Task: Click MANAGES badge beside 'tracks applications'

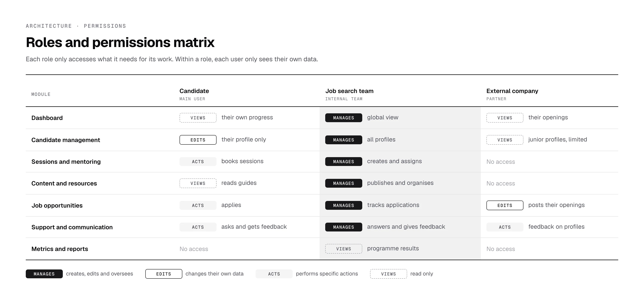Action: [344, 205]
